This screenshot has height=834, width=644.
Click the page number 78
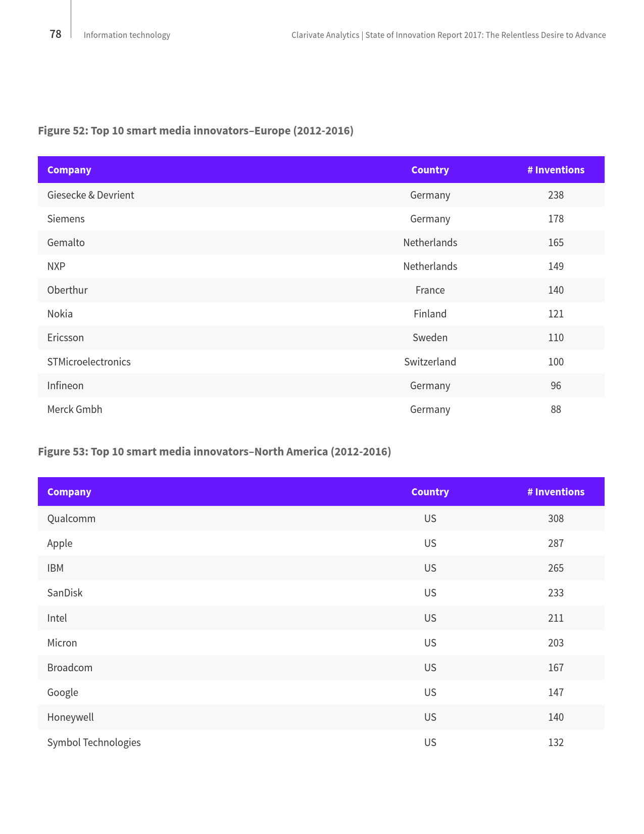pyautogui.click(x=56, y=34)
